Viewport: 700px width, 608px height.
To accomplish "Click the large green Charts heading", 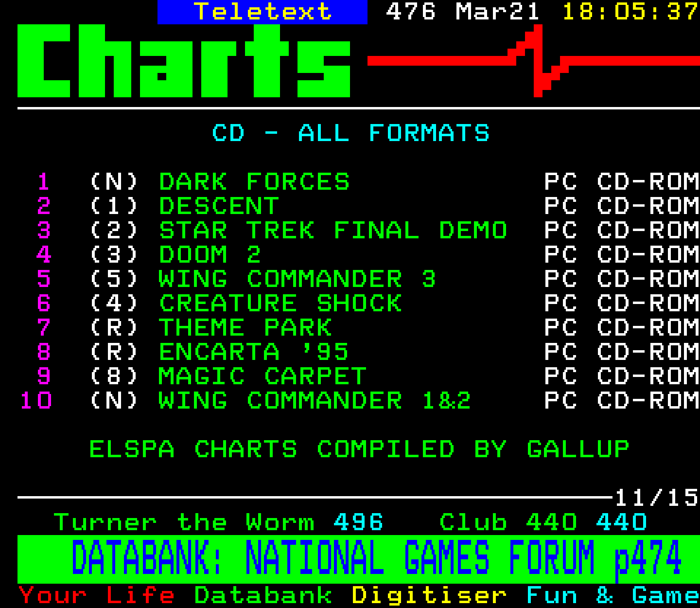I will click(184, 61).
